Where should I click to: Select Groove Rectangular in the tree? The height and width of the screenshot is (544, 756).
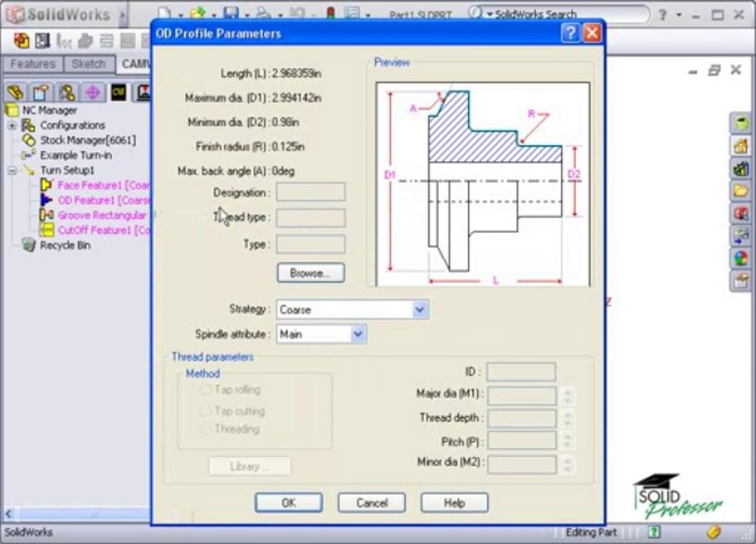coord(102,215)
